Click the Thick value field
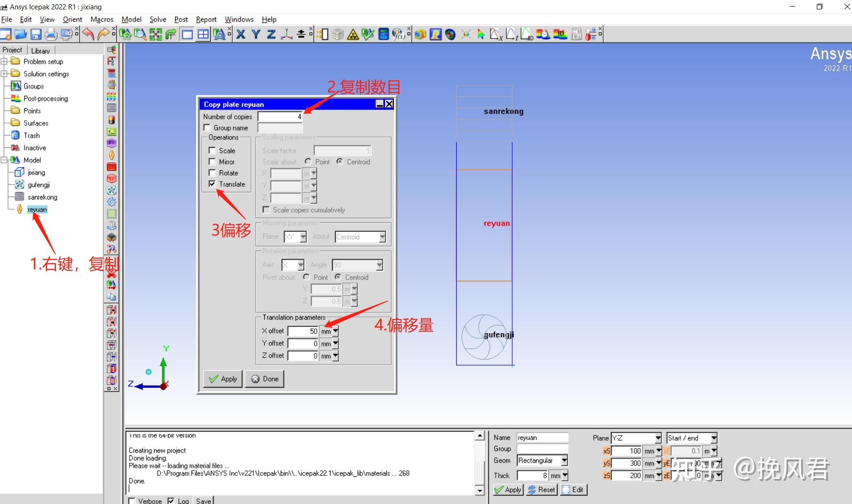Screen dimensions: 852x504 coord(532,475)
